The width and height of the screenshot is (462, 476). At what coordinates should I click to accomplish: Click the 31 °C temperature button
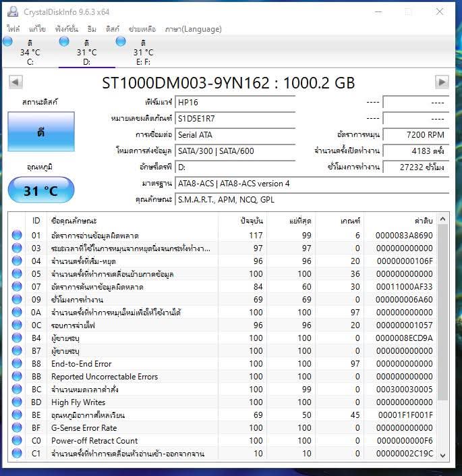click(x=41, y=190)
